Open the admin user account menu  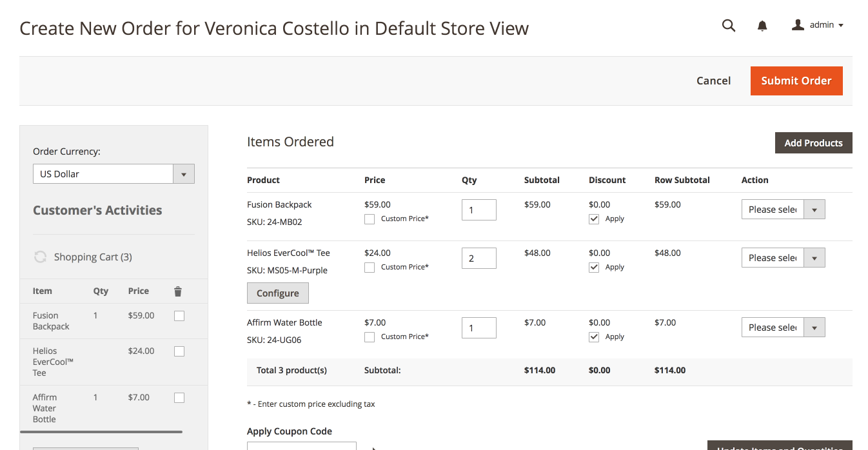[x=818, y=25]
